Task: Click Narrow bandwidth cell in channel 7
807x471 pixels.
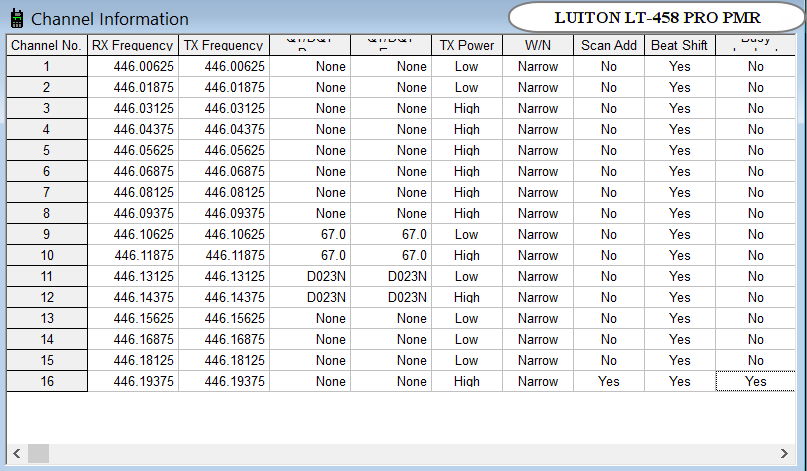Action: coord(538,193)
